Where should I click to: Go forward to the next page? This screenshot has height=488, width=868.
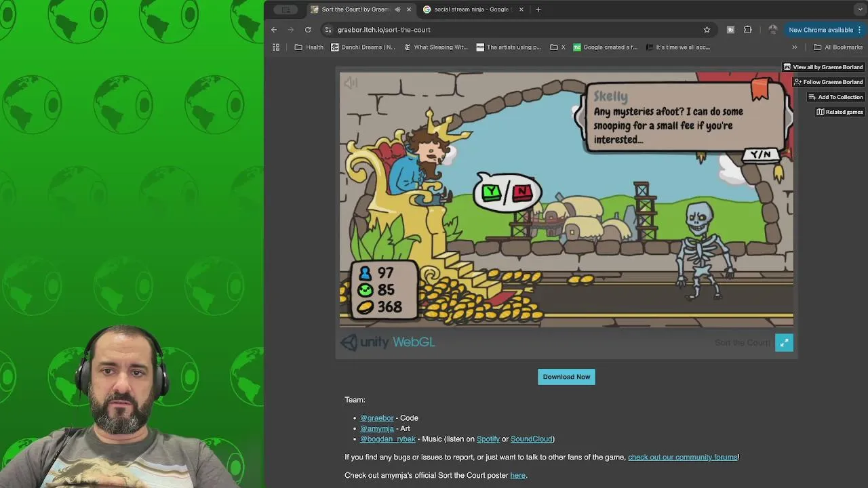tap(291, 30)
